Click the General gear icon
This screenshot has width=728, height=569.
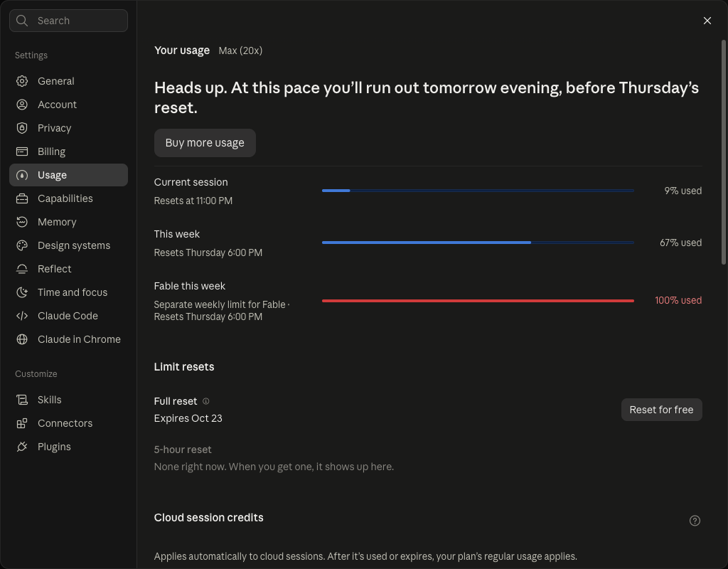point(22,81)
